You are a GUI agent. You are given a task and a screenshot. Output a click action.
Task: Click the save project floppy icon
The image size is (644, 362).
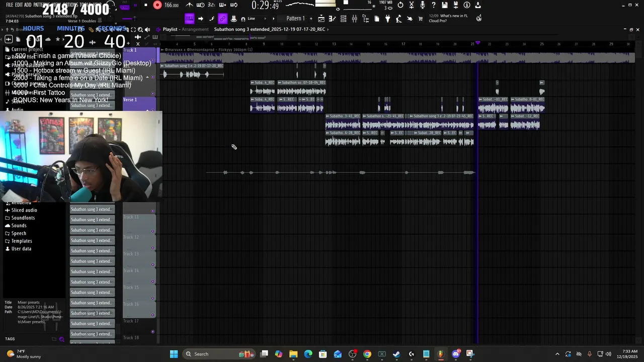click(x=445, y=5)
